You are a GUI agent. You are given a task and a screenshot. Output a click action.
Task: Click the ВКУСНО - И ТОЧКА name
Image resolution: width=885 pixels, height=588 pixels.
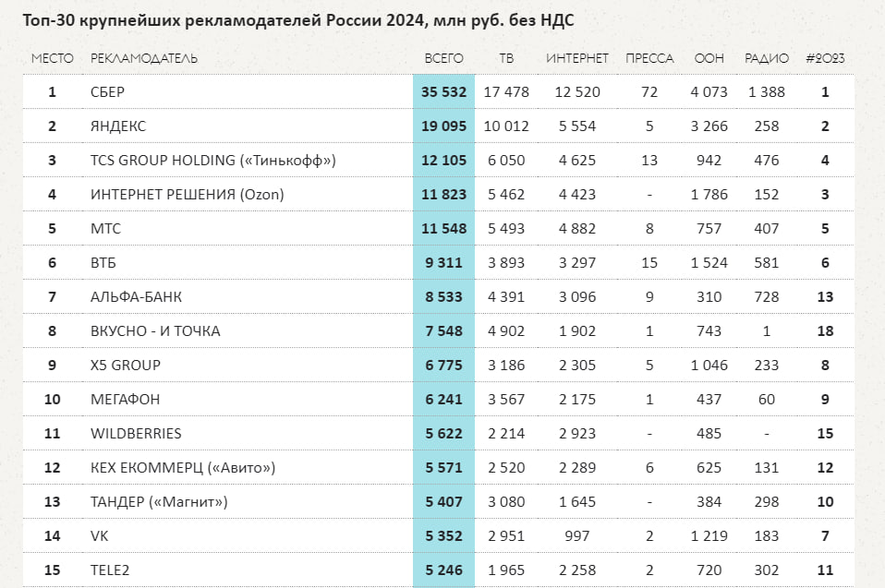155,331
